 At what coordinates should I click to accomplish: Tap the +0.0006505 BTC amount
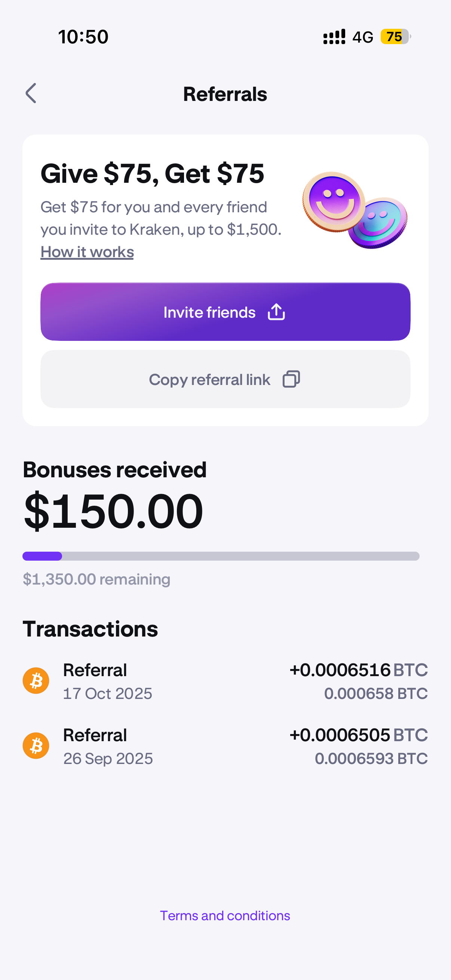(x=358, y=735)
